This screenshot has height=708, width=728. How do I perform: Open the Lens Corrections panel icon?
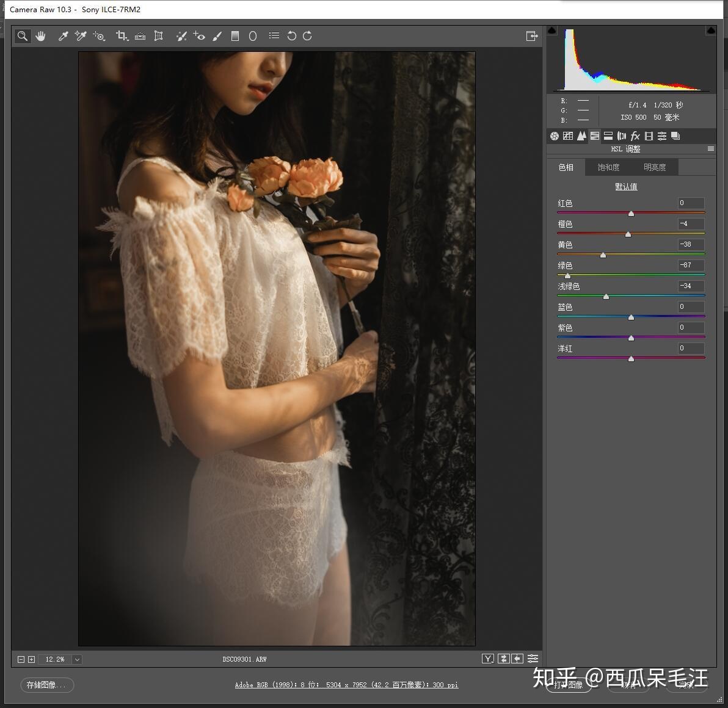click(x=622, y=136)
